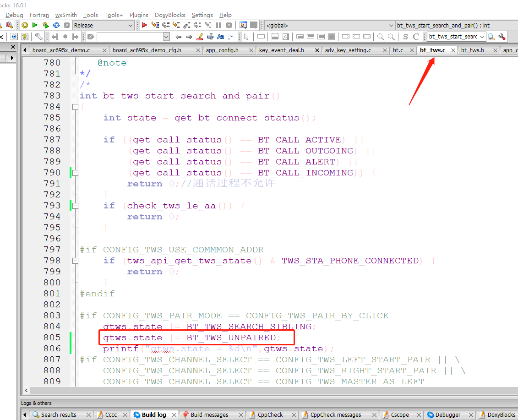Open the DoxyBlocks menu

[x=170, y=15]
